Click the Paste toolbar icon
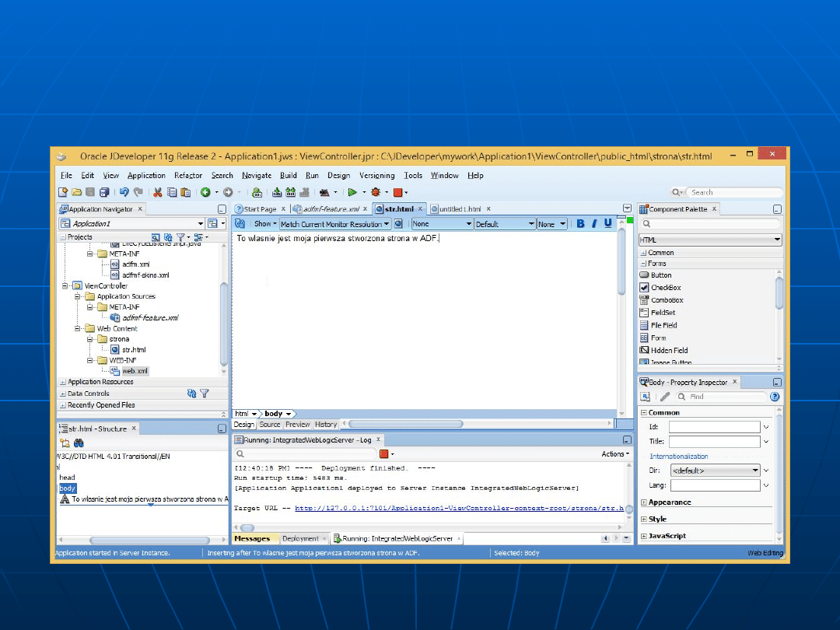The image size is (840, 630). pyautogui.click(x=185, y=192)
